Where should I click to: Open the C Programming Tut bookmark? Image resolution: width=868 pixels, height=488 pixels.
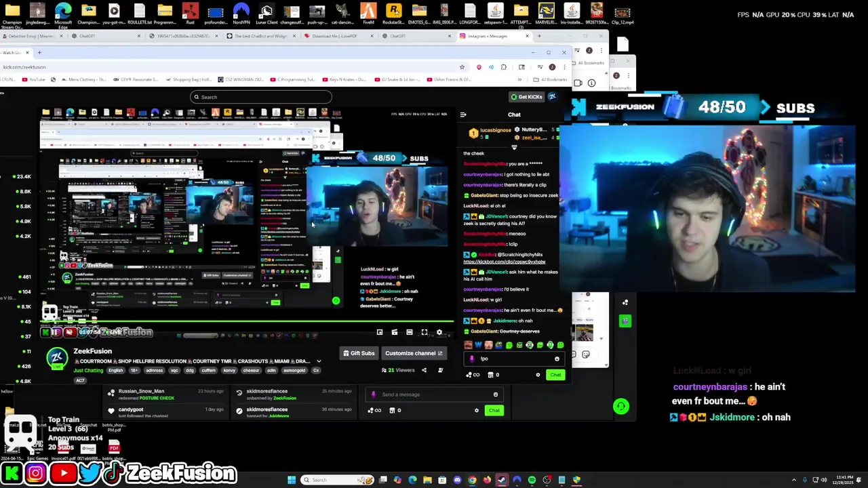[x=293, y=79]
